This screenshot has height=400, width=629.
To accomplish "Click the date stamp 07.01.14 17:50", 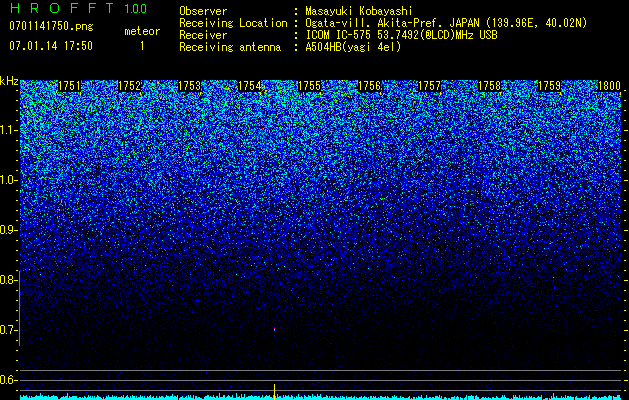I will tap(51, 46).
